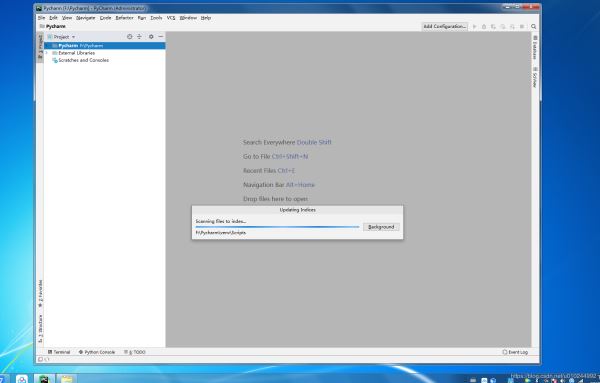Click the indexing progress bar

point(277,227)
